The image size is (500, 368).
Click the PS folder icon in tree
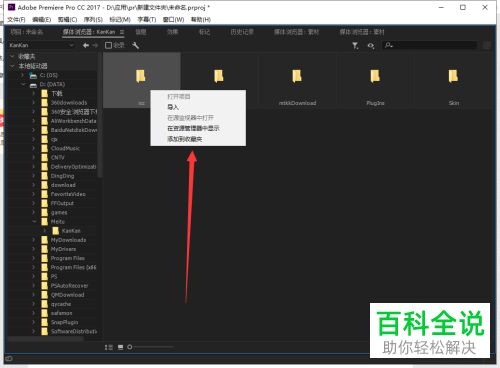click(x=44, y=276)
